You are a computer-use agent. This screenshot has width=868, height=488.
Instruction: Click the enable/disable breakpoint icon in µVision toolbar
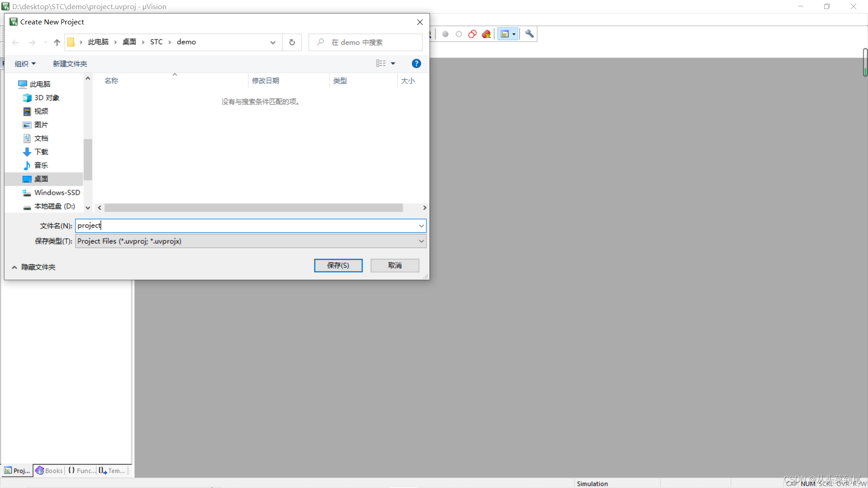tap(459, 34)
